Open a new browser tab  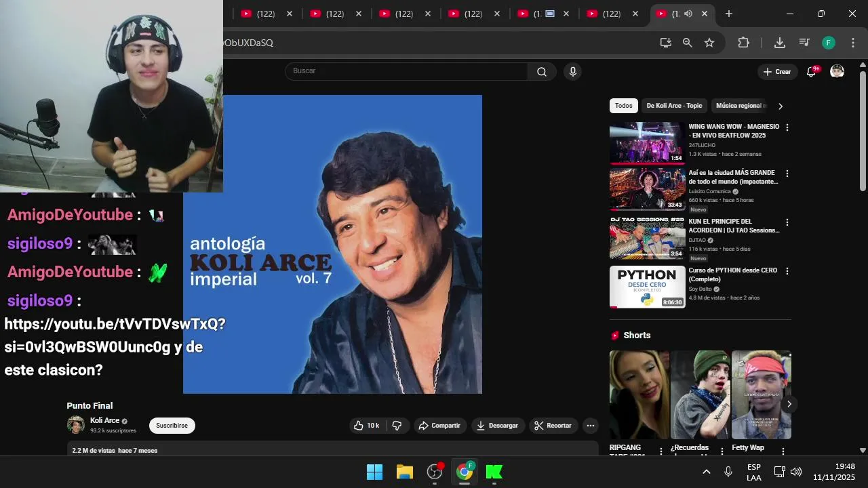(729, 14)
